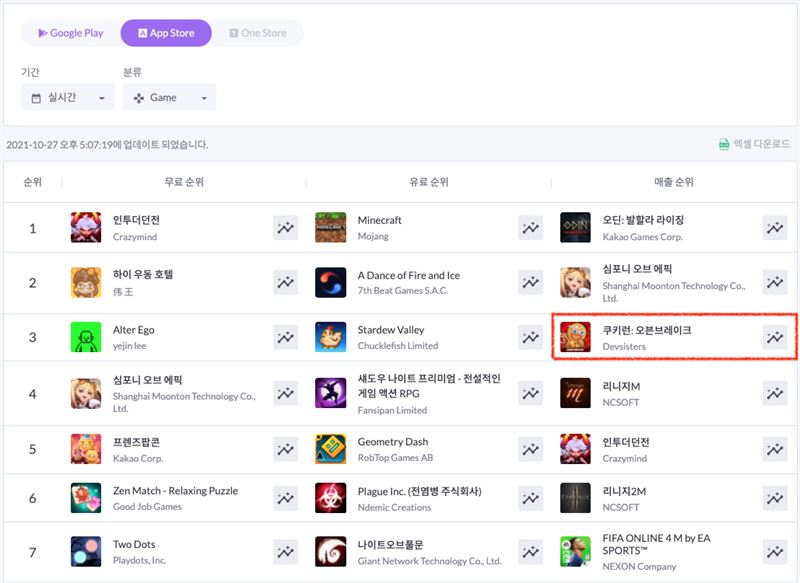Show trend chart for Stardew Valley
Image resolution: width=800 pixels, height=583 pixels.
(x=530, y=338)
